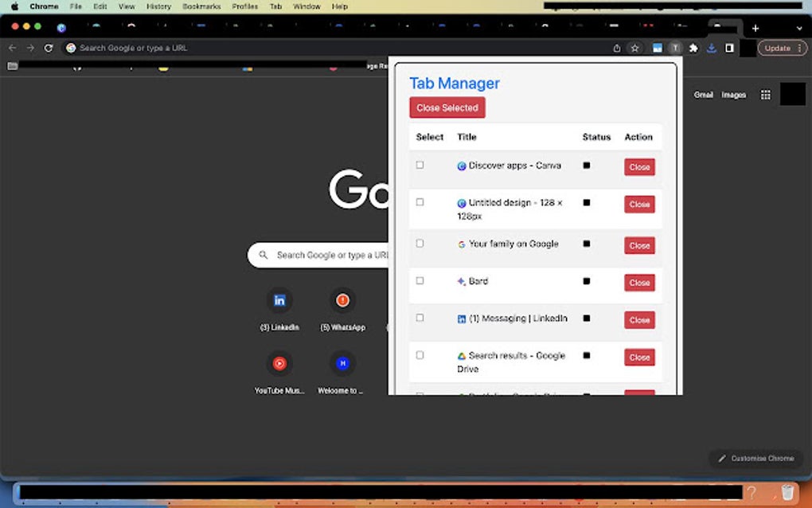Open the Tab menu in the menu bar

pos(275,6)
